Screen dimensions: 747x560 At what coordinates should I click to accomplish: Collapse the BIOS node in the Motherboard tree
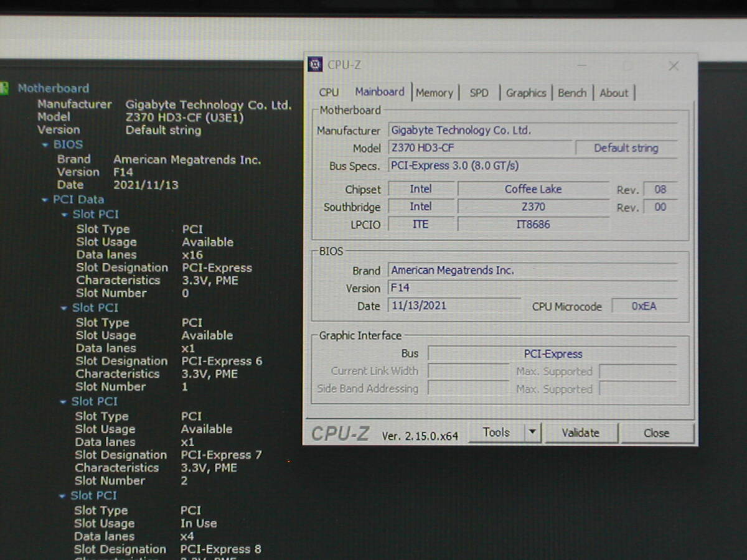click(45, 145)
